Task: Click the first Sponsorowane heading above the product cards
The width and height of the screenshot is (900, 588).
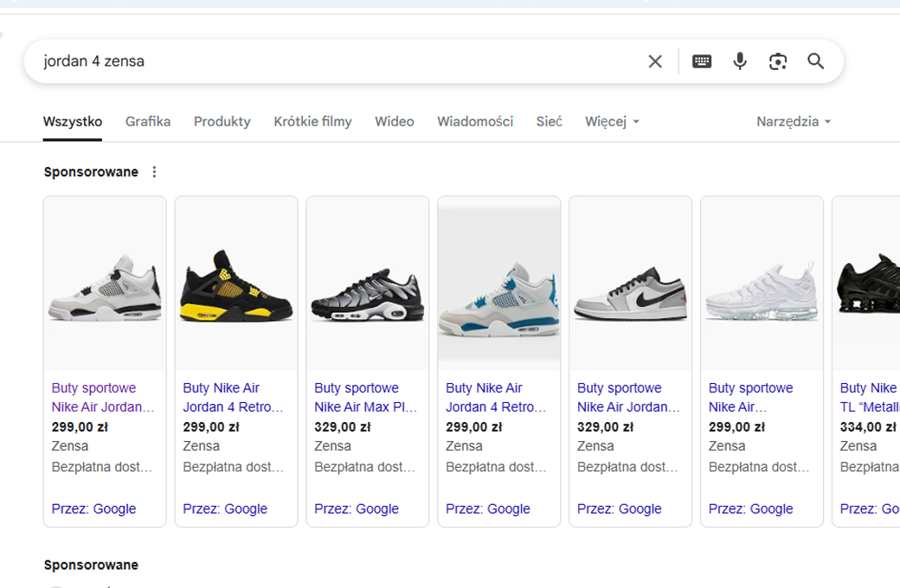Action: [91, 172]
